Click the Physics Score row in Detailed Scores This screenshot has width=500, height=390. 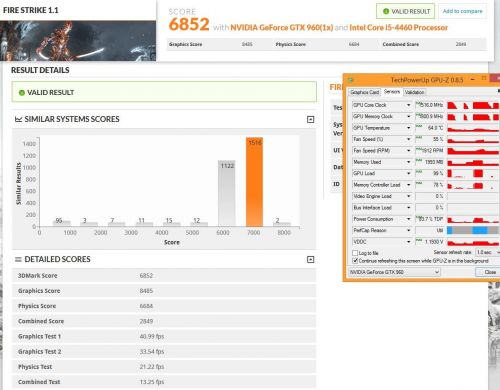pyautogui.click(x=164, y=306)
